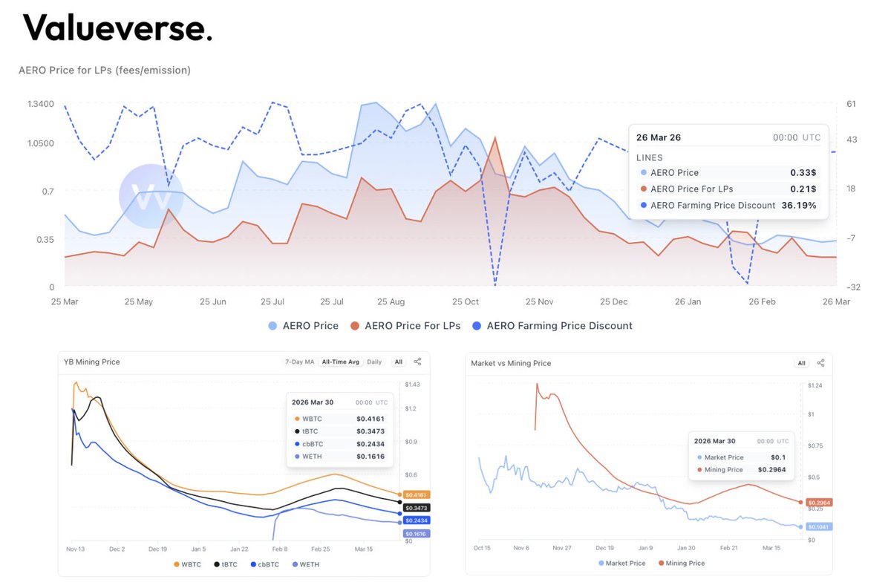The image size is (891, 588).
Task: Click the Market vs Mining Price chart title
Action: click(x=511, y=363)
